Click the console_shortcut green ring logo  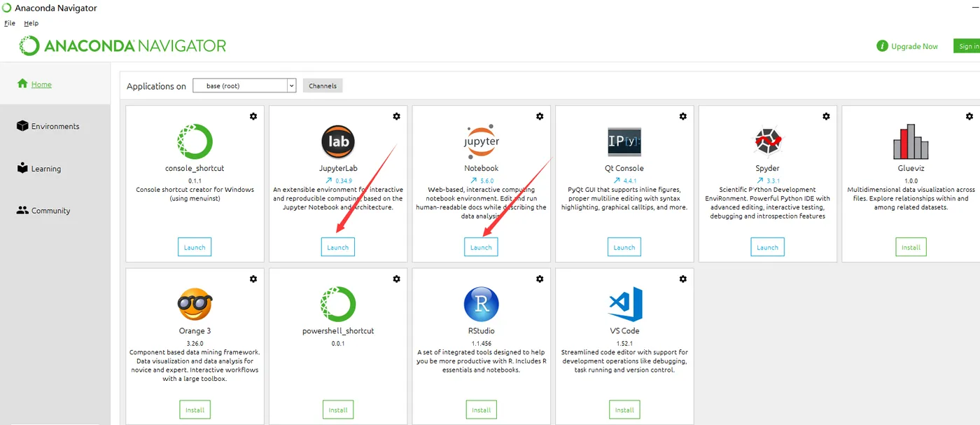pyautogui.click(x=195, y=141)
